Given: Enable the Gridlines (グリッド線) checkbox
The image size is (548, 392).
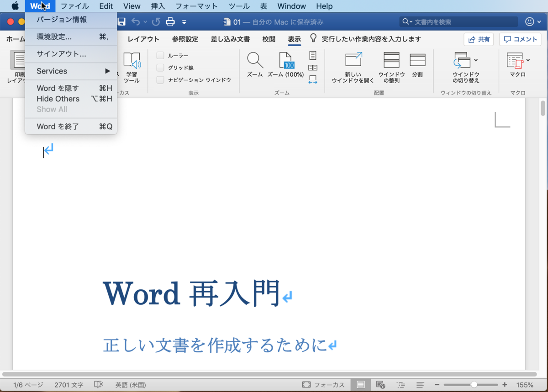Looking at the screenshot, I should (x=160, y=68).
